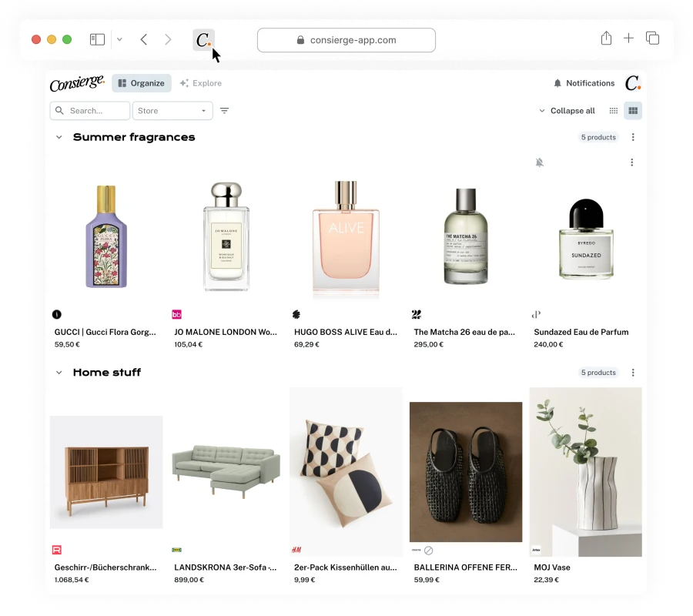The width and height of the screenshot is (693, 616).
Task: Open the browser share icon
Action: 607,38
